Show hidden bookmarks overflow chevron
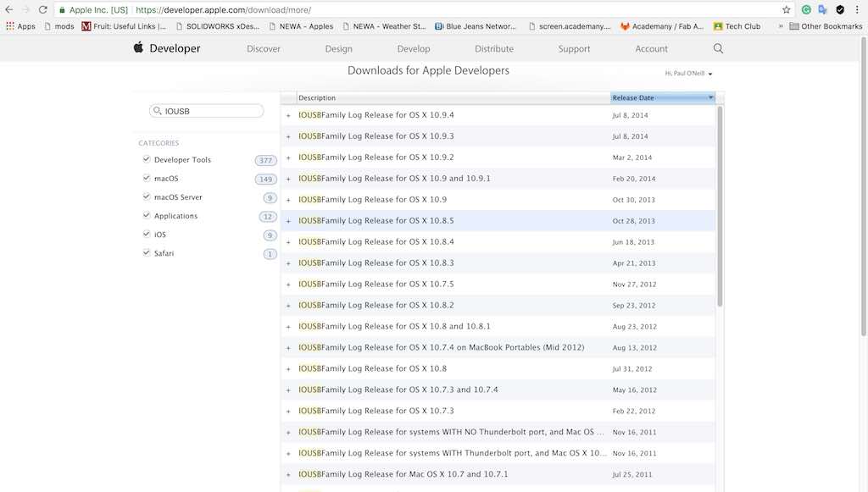This screenshot has height=492, width=868. coord(781,26)
